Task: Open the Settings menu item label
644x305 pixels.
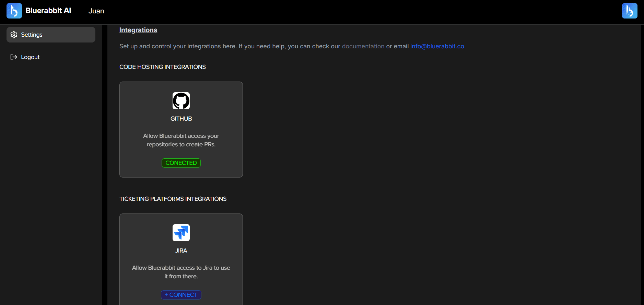Action: (32, 35)
